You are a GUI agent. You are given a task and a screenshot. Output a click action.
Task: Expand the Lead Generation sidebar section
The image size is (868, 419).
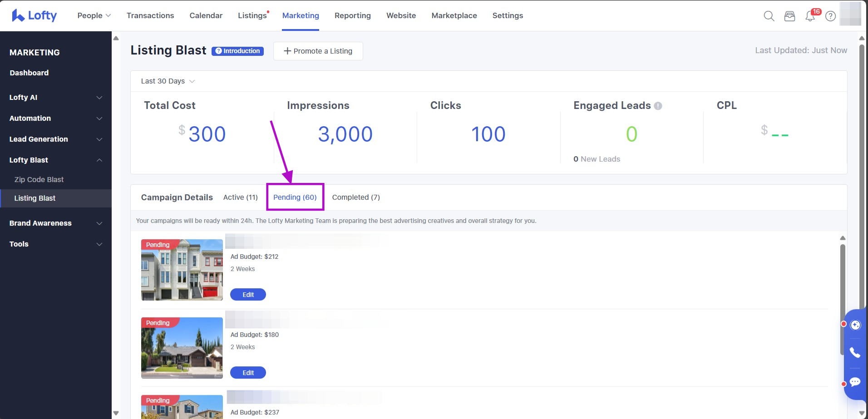(x=55, y=139)
